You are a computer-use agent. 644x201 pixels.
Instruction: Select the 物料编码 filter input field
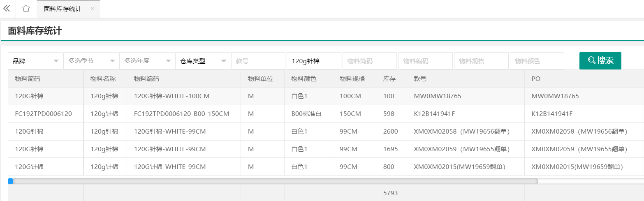(425, 61)
